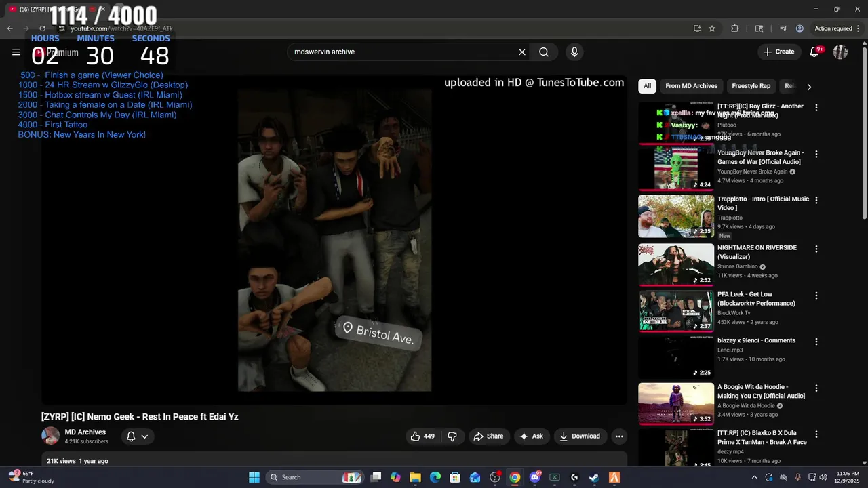
Task: Select Freestyle Rap chip
Action: [751, 86]
